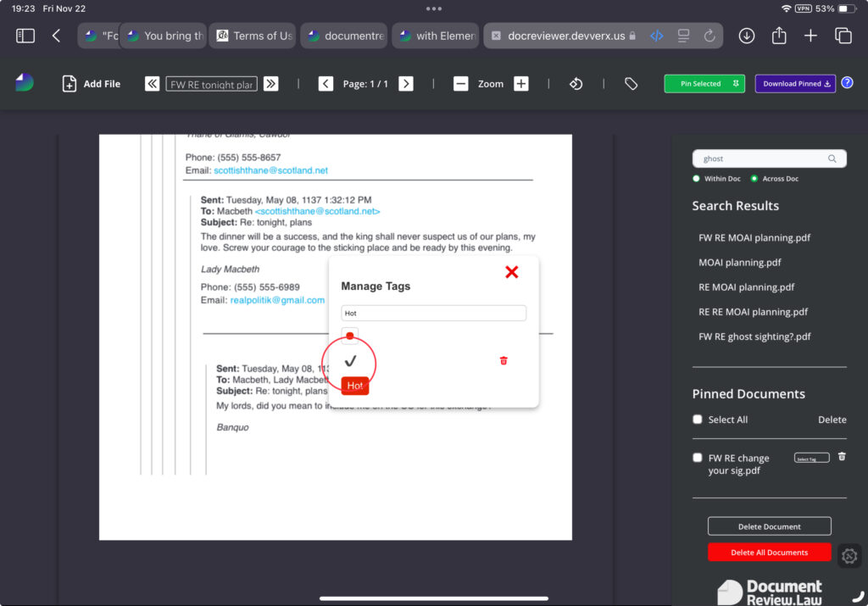Click the zoom in plus icon
This screenshot has height=606, width=868.
[x=521, y=84]
